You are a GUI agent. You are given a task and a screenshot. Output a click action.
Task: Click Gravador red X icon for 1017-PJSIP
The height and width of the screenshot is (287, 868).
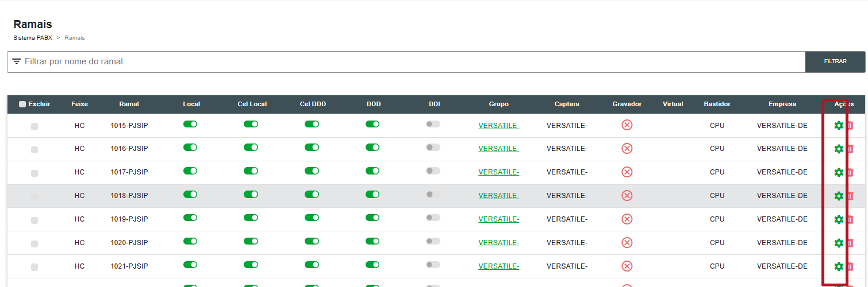pos(627,172)
